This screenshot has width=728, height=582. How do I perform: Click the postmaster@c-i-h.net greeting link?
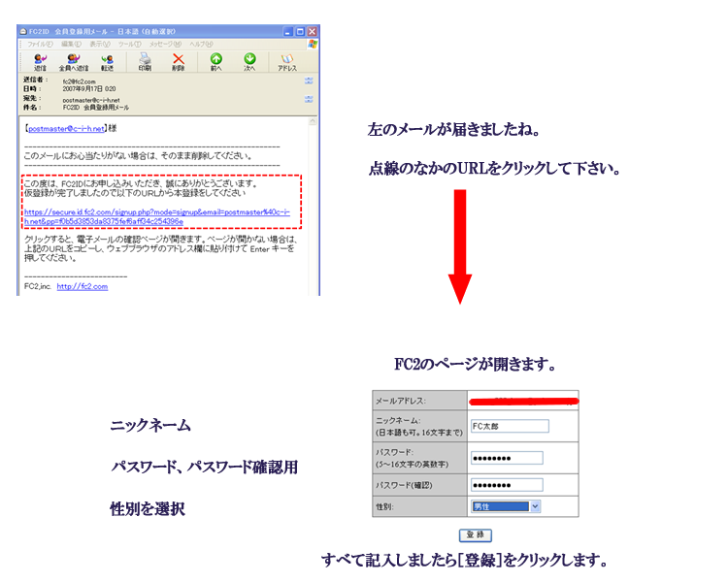[66, 129]
